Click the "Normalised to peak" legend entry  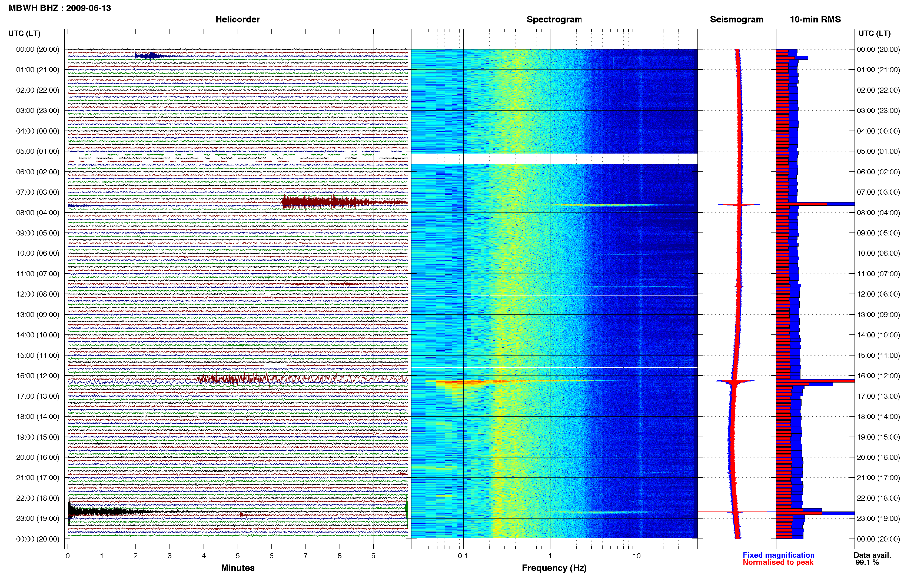(x=778, y=562)
